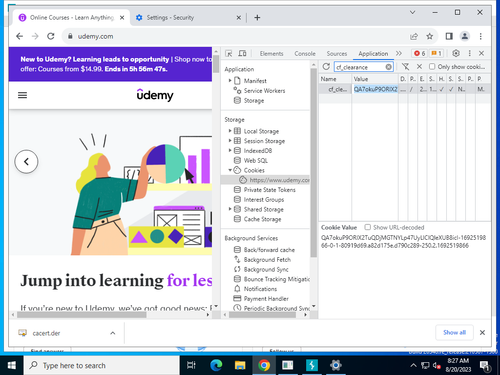Click the cf_clearance filter input field
This screenshot has width=500, height=375.
click(360, 67)
